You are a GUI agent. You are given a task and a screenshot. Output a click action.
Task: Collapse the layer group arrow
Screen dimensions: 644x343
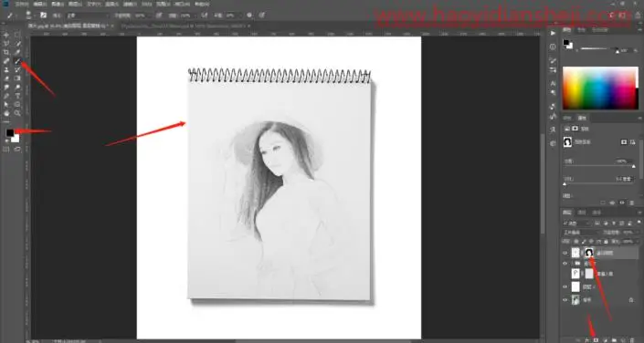tap(573, 263)
